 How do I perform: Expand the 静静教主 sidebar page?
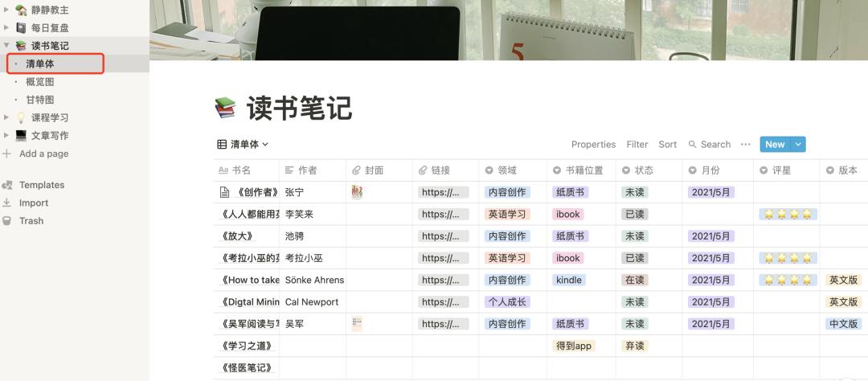(6, 10)
